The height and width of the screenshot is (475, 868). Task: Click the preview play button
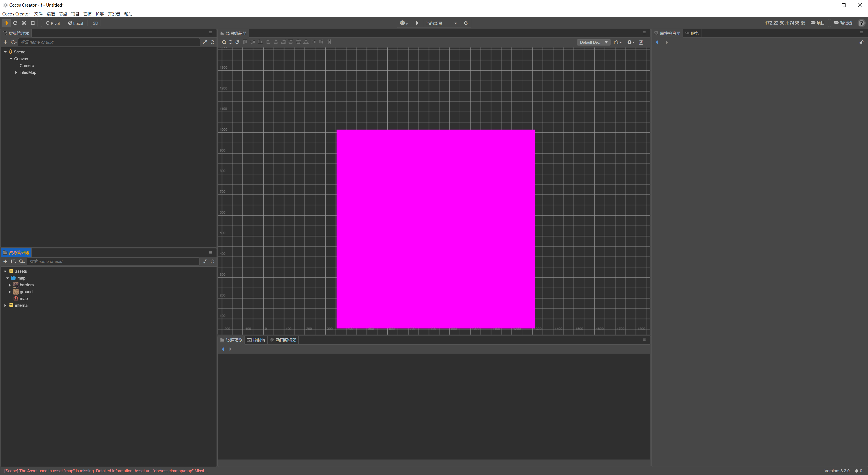pyautogui.click(x=417, y=23)
